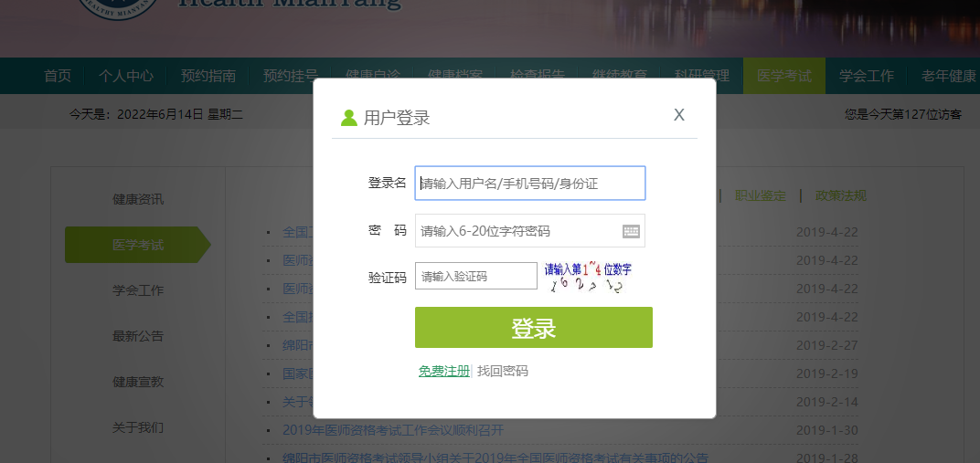Select 最新公告 from the sidebar
The height and width of the screenshot is (463, 980).
(138, 336)
